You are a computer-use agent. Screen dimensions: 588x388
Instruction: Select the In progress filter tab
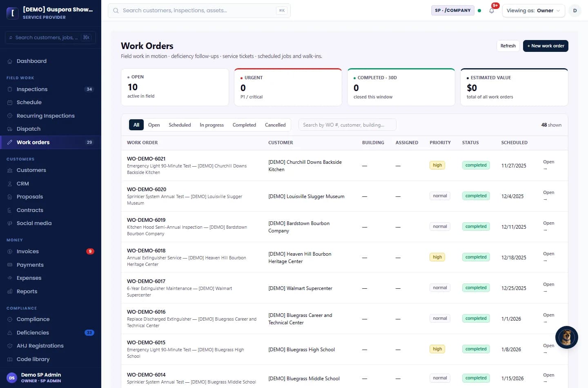coord(212,125)
